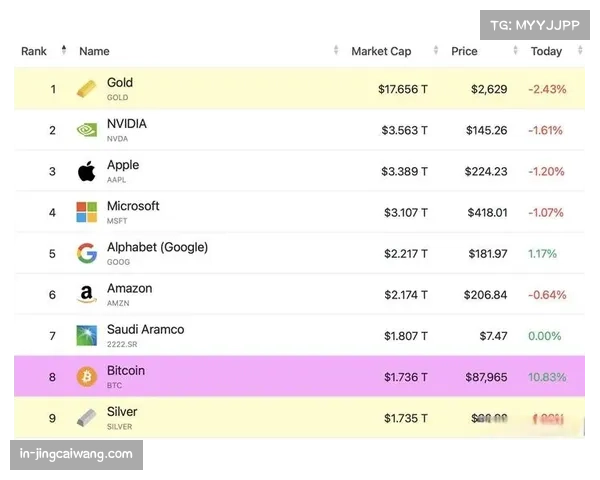Sort table by Rank column
The width and height of the screenshot is (600, 480).
(x=35, y=51)
